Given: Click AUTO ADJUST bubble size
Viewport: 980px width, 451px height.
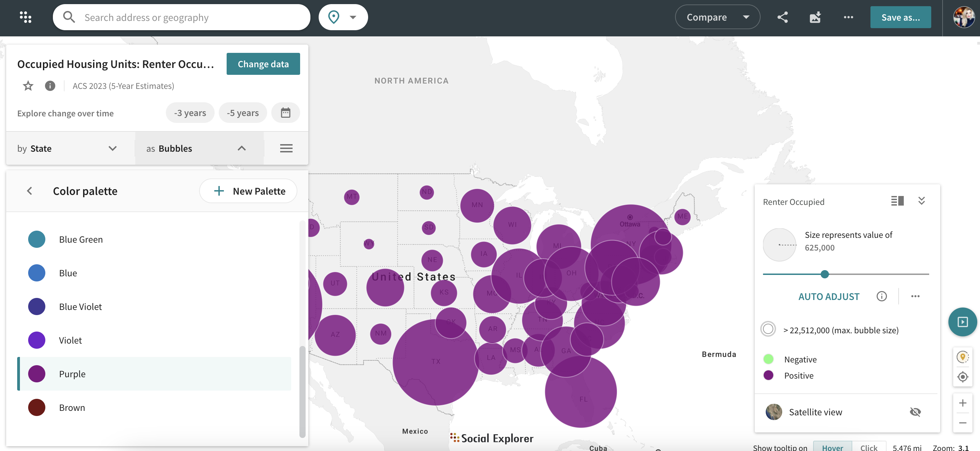Looking at the screenshot, I should click(829, 297).
